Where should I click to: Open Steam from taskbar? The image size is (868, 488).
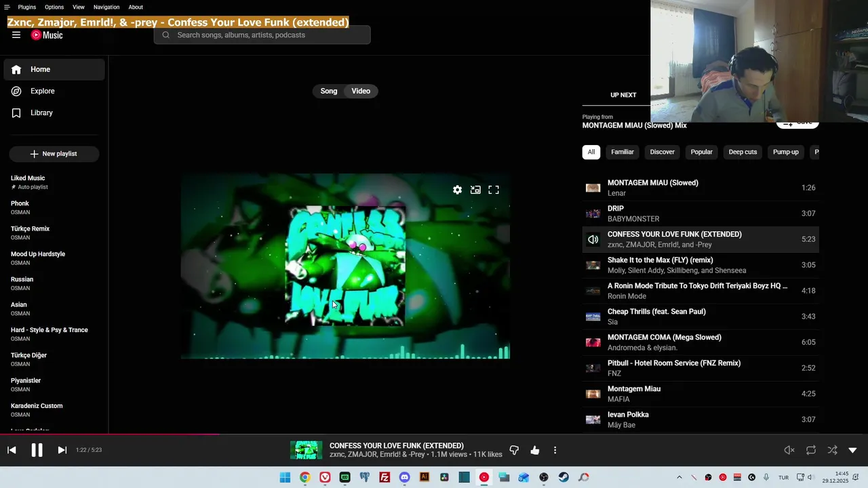click(x=564, y=477)
